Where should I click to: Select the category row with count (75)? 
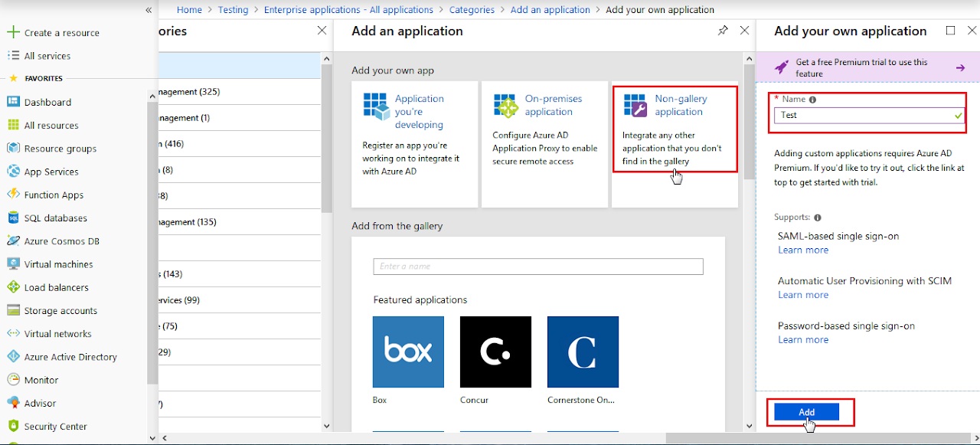point(238,326)
